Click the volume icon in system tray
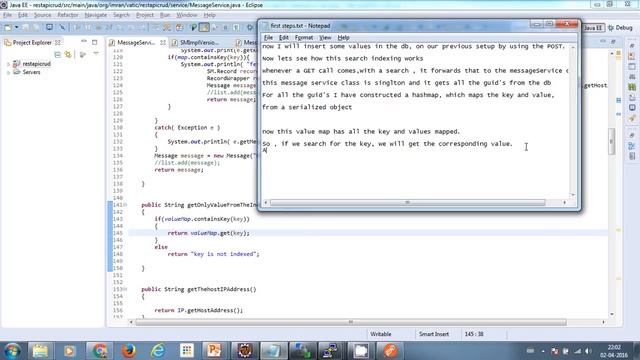 click(588, 351)
